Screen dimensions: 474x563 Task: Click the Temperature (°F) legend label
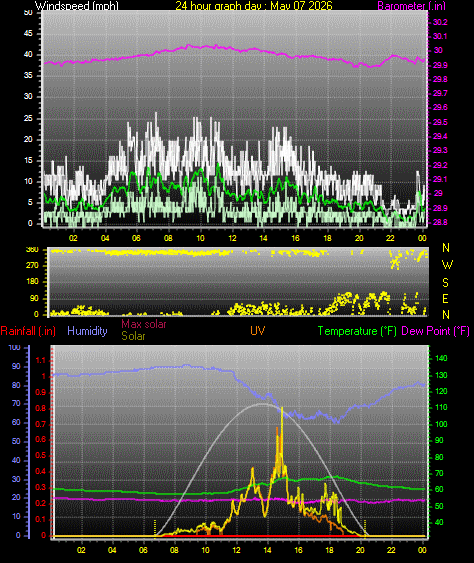357,331
